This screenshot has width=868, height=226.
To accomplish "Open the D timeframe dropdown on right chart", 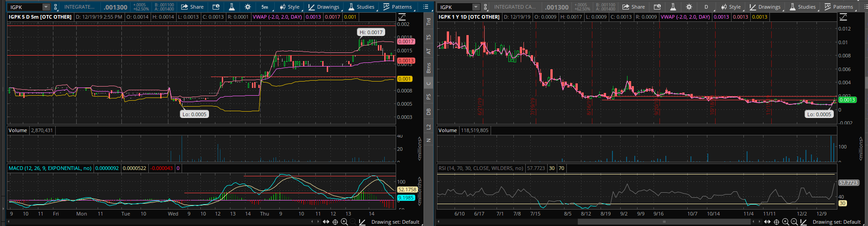I will click(x=706, y=7).
